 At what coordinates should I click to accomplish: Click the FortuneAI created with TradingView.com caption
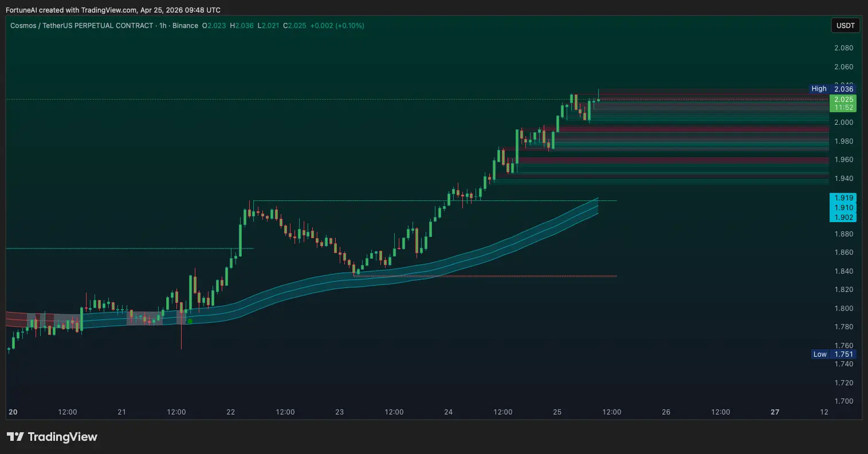112,10
